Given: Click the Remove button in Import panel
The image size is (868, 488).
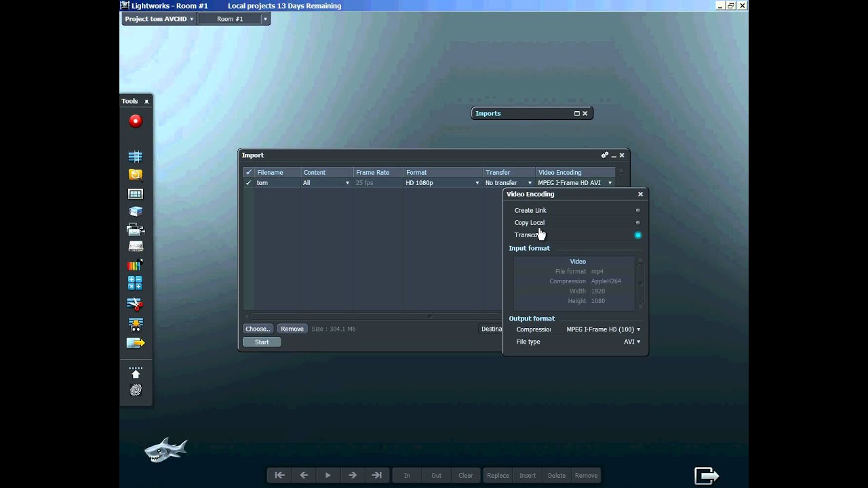Looking at the screenshot, I should pyautogui.click(x=292, y=329).
